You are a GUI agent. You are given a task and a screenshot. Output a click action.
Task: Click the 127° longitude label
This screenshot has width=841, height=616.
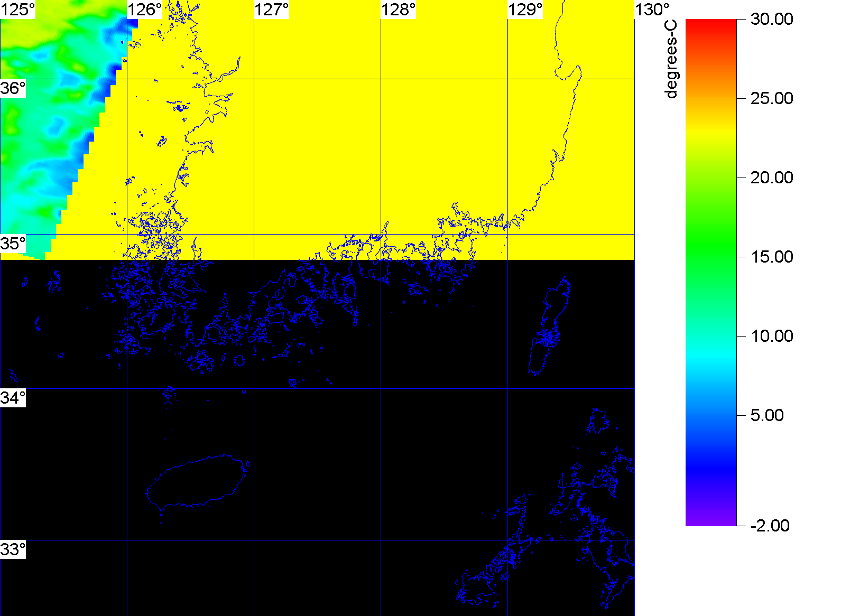pyautogui.click(x=272, y=10)
